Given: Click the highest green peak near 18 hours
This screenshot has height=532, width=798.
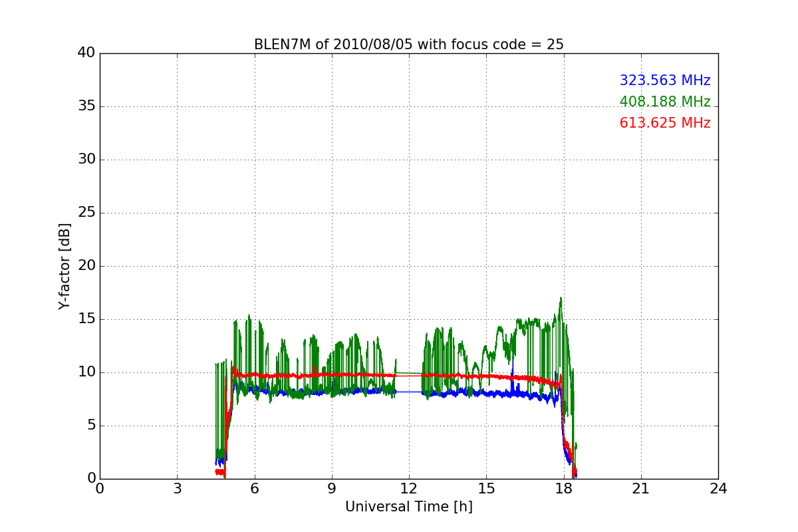Looking at the screenshot, I should 561,299.
